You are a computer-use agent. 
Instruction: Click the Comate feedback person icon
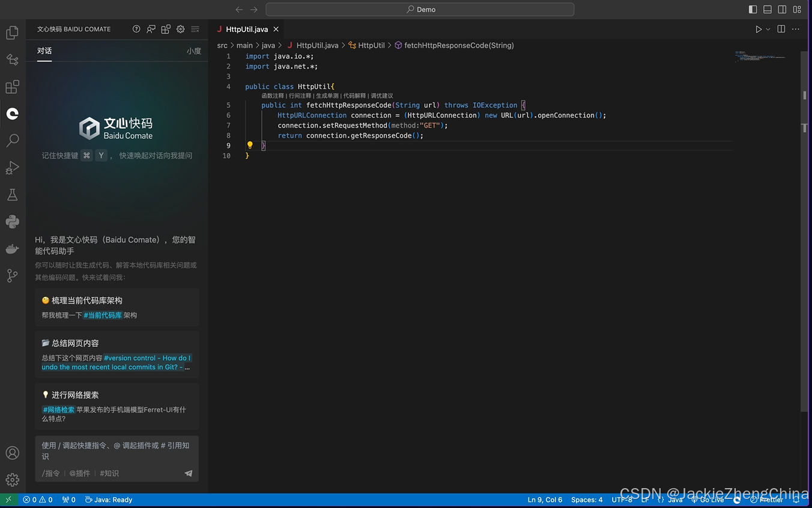click(x=151, y=29)
